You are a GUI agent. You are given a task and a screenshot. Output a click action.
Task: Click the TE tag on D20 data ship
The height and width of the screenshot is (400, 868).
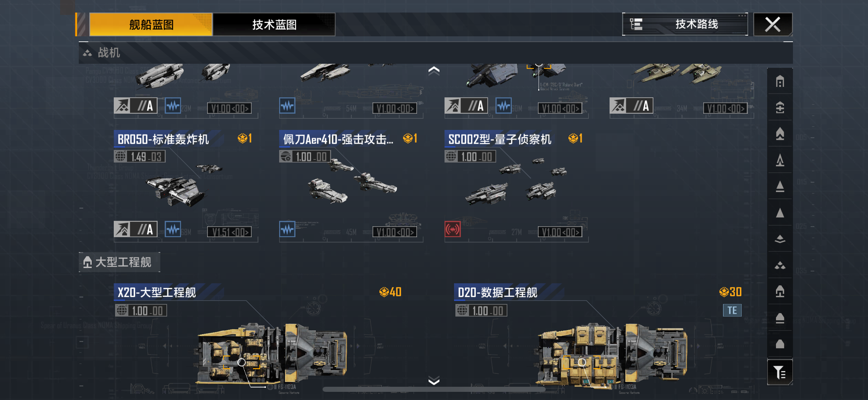click(732, 310)
